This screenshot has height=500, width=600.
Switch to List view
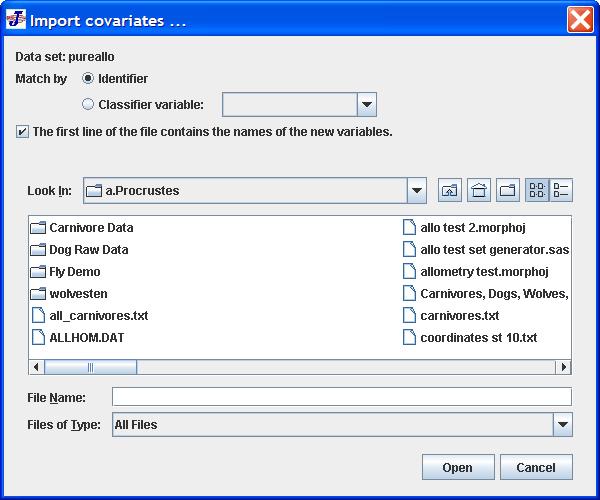[x=537, y=190]
